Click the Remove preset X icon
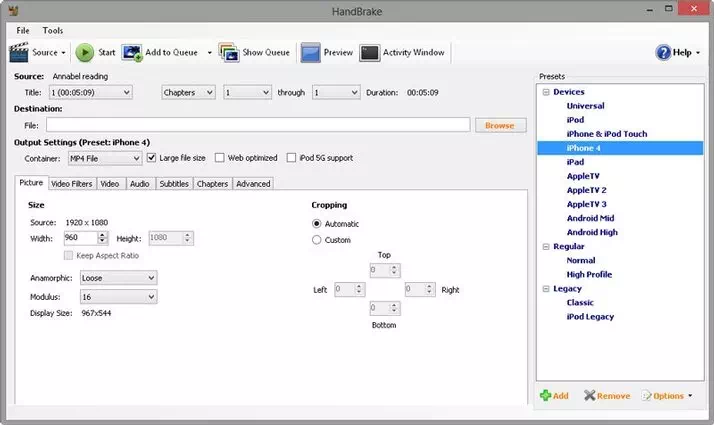714x425 pixels. tap(590, 395)
